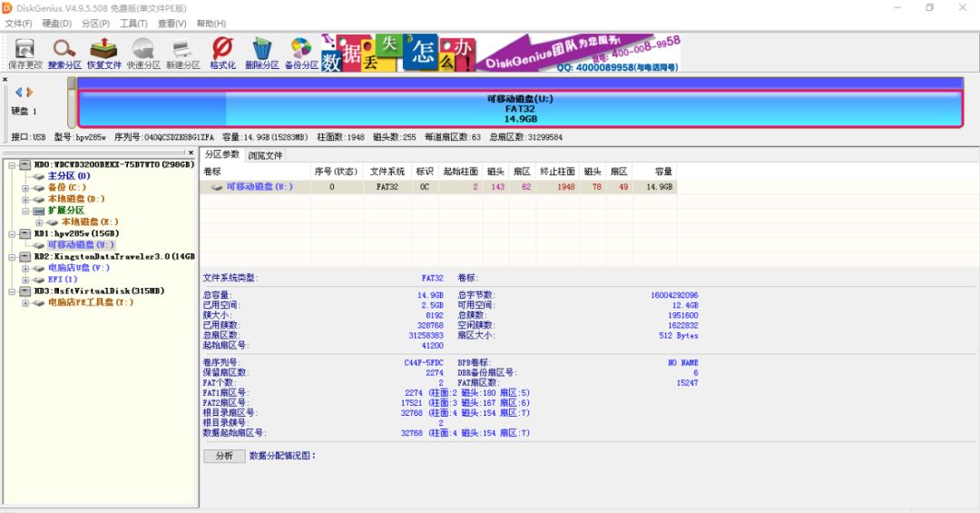This screenshot has height=513, width=980.
Task: Collapse the 扩展分区 node
Action: click(x=25, y=211)
